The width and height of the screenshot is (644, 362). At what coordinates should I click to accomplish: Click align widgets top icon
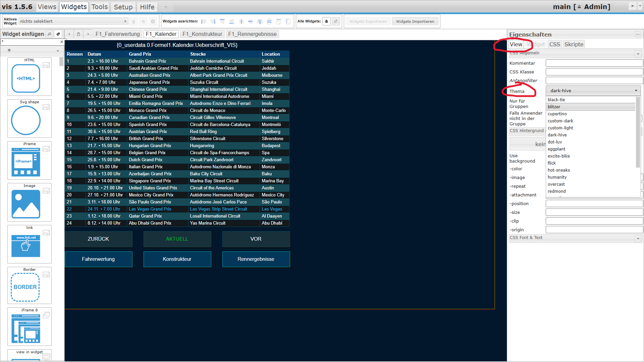click(222, 21)
